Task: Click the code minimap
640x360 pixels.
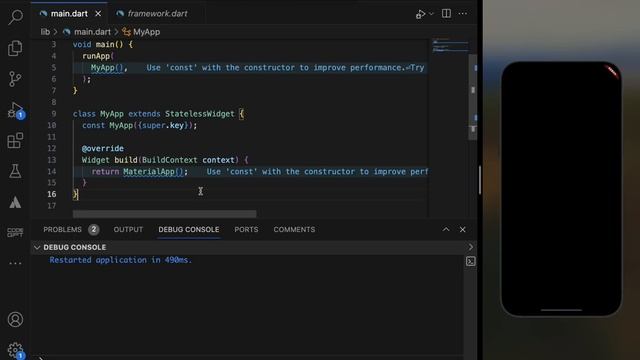Action: tap(450, 46)
